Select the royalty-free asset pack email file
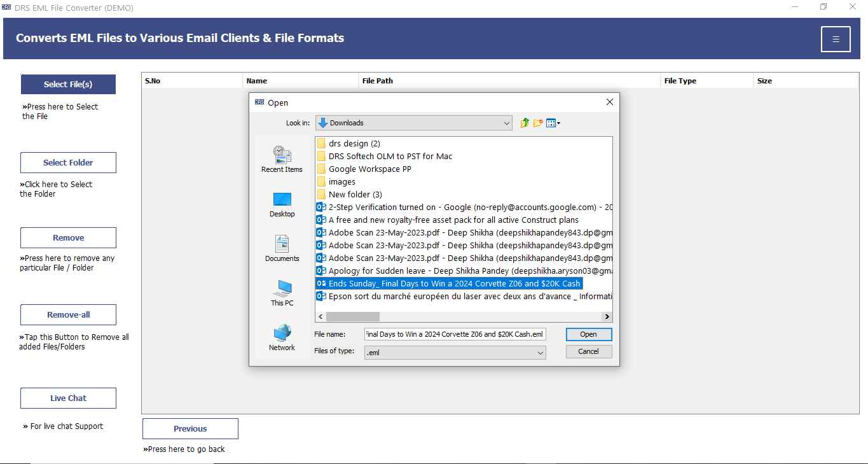Viewport: 868px width, 464px height. pyautogui.click(x=448, y=220)
